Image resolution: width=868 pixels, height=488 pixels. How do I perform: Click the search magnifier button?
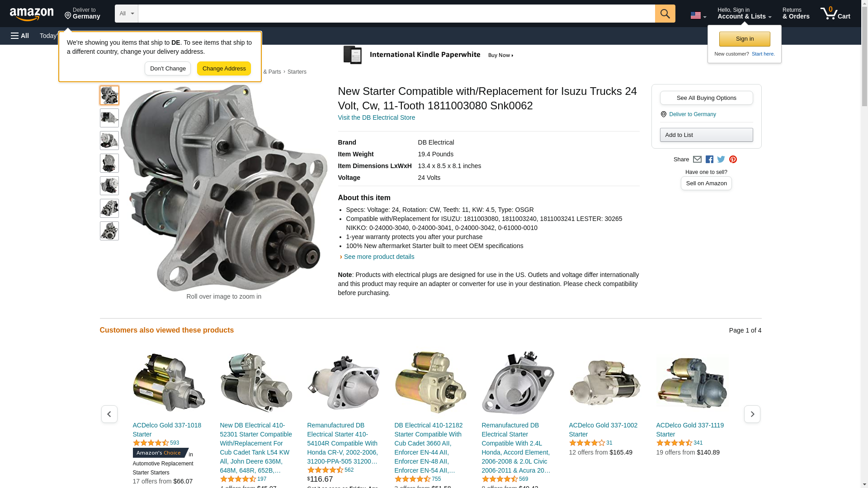click(x=665, y=14)
